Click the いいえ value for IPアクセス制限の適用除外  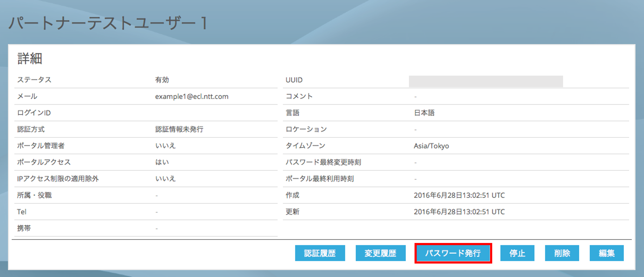tap(166, 179)
